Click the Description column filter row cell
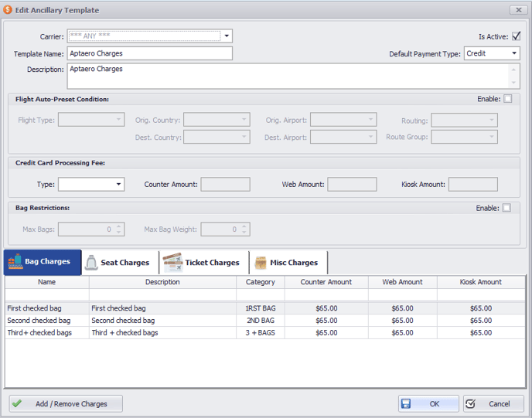Viewport: 532px width, 418px height. click(x=162, y=294)
